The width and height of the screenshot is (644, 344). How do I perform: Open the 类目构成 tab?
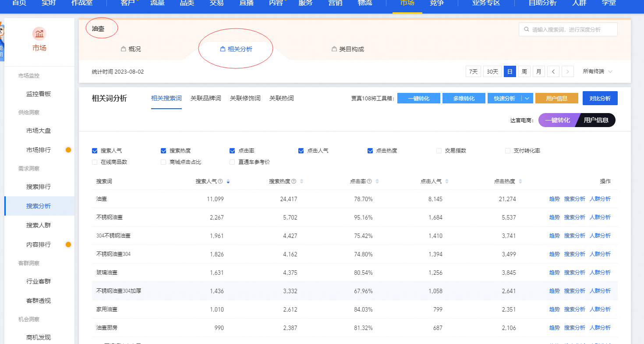(348, 49)
